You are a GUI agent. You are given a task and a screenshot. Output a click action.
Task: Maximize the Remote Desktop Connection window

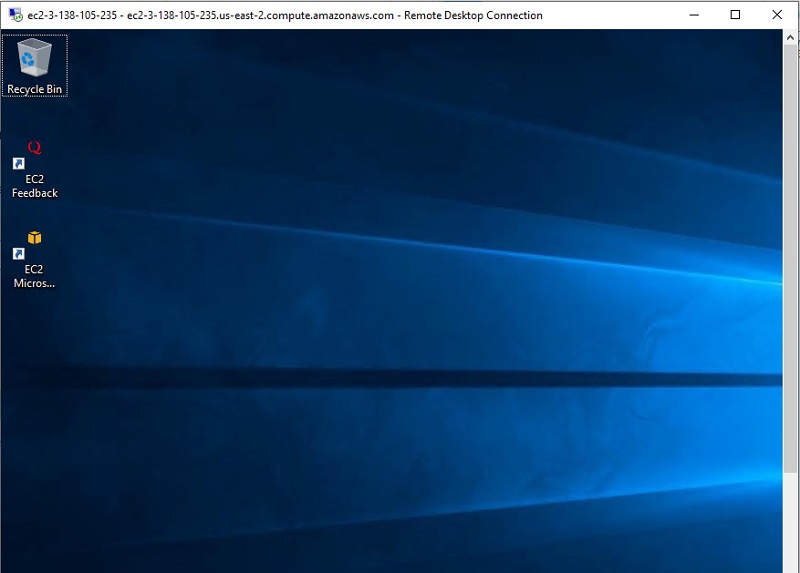point(735,15)
